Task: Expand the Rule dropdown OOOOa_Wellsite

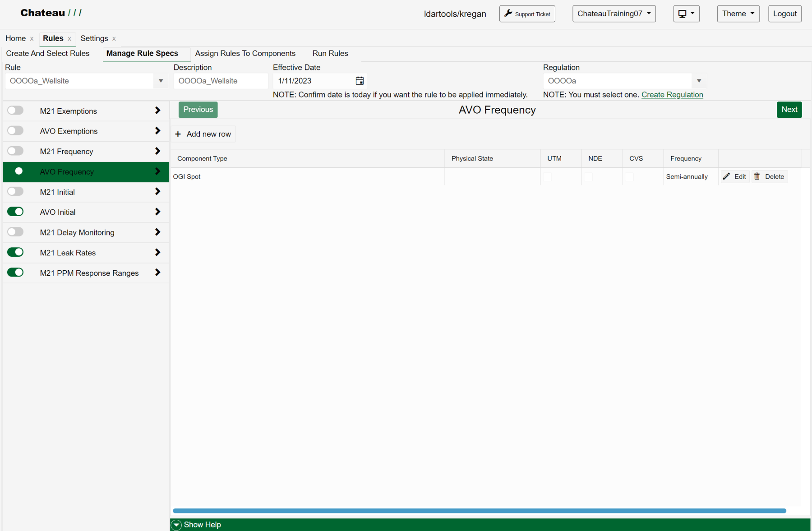Action: click(x=161, y=81)
